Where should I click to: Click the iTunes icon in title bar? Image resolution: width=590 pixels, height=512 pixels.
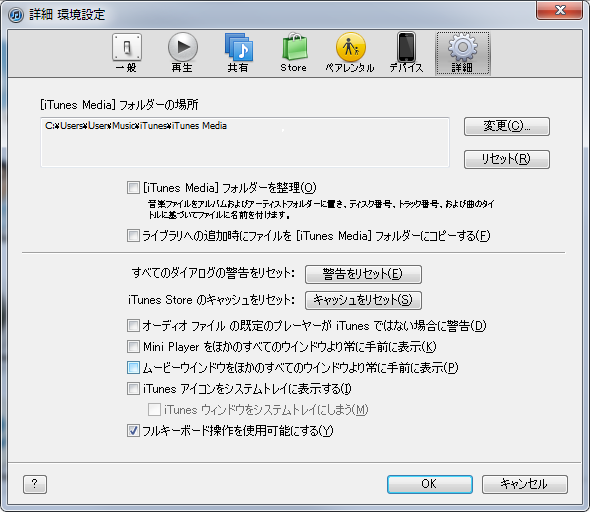pos(16,15)
